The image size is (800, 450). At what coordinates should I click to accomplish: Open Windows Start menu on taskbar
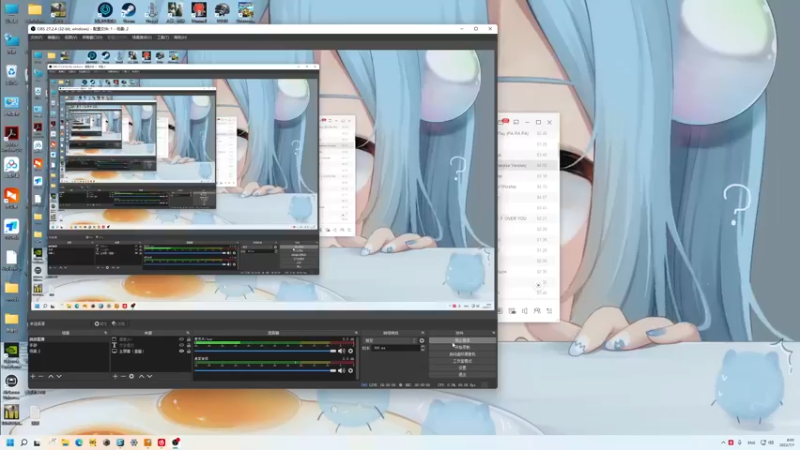tap(10, 442)
